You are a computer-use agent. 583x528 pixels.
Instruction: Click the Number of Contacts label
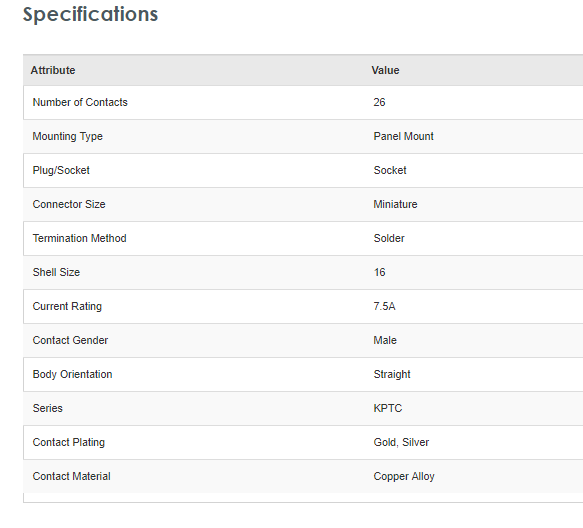click(x=80, y=102)
